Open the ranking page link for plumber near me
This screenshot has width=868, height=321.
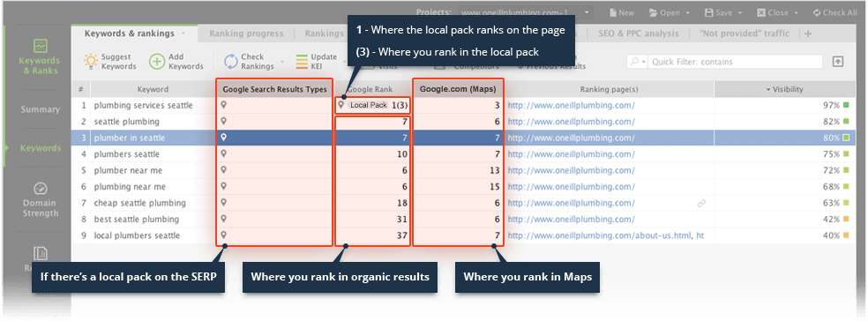(x=572, y=170)
